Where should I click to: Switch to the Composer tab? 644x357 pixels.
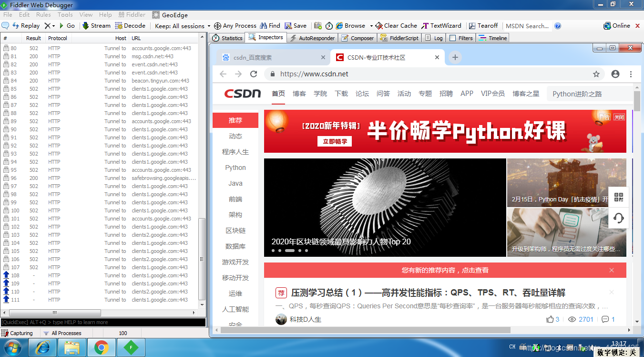tap(358, 38)
